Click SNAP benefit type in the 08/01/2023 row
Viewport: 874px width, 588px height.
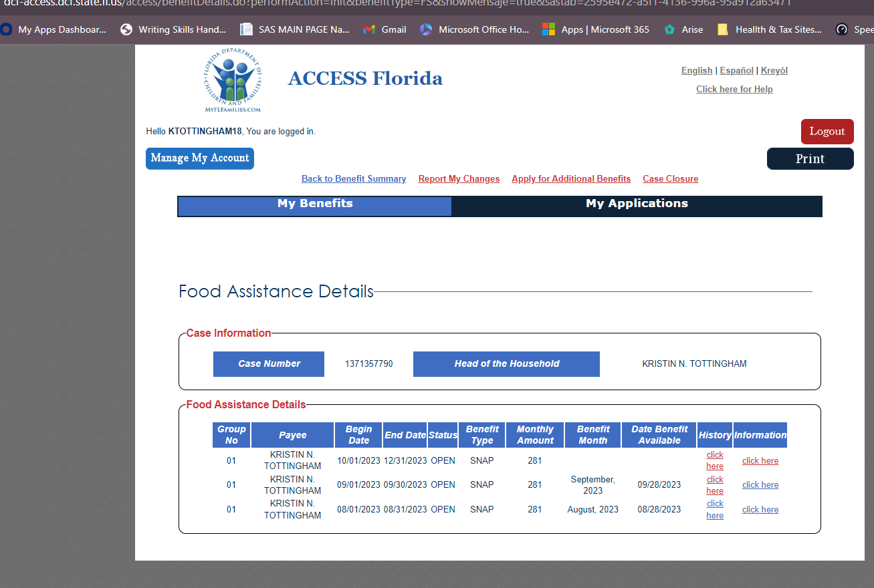(x=482, y=510)
